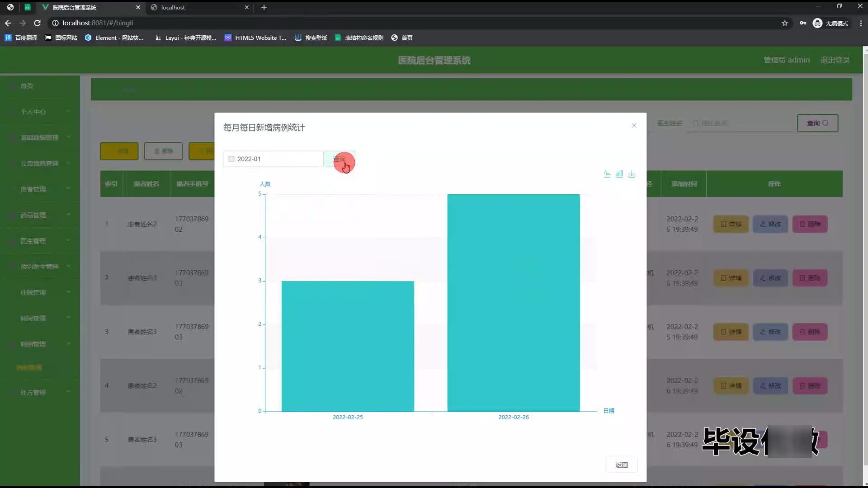
Task: Click the 2022-02-26 bar in chart
Action: [x=514, y=303]
